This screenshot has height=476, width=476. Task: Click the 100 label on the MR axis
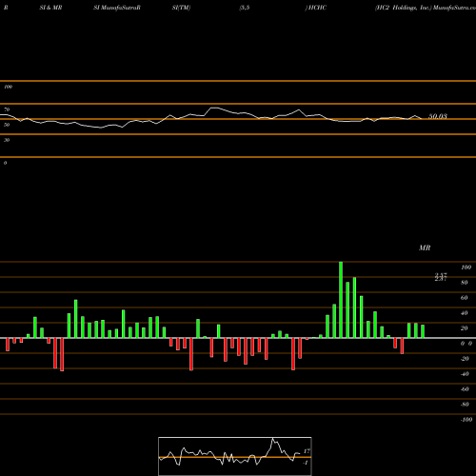466,268
